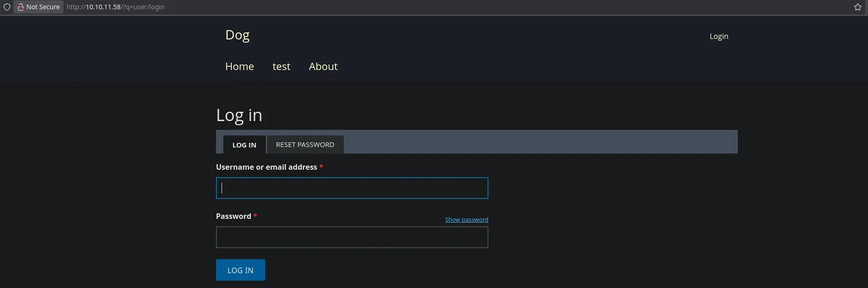Click the Log in page heading
Viewport: 868px width, 288px height.
[x=239, y=115]
